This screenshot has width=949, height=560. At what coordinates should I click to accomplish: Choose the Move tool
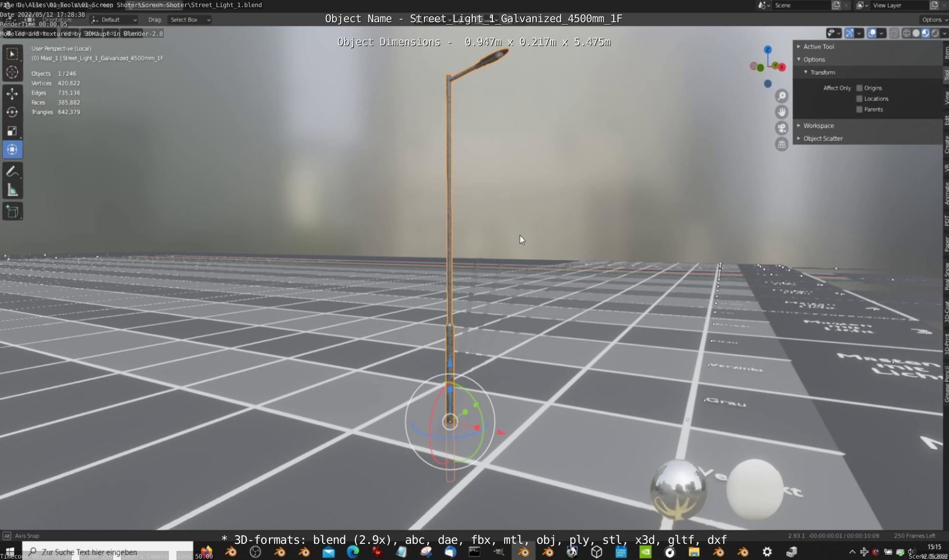pos(13,94)
